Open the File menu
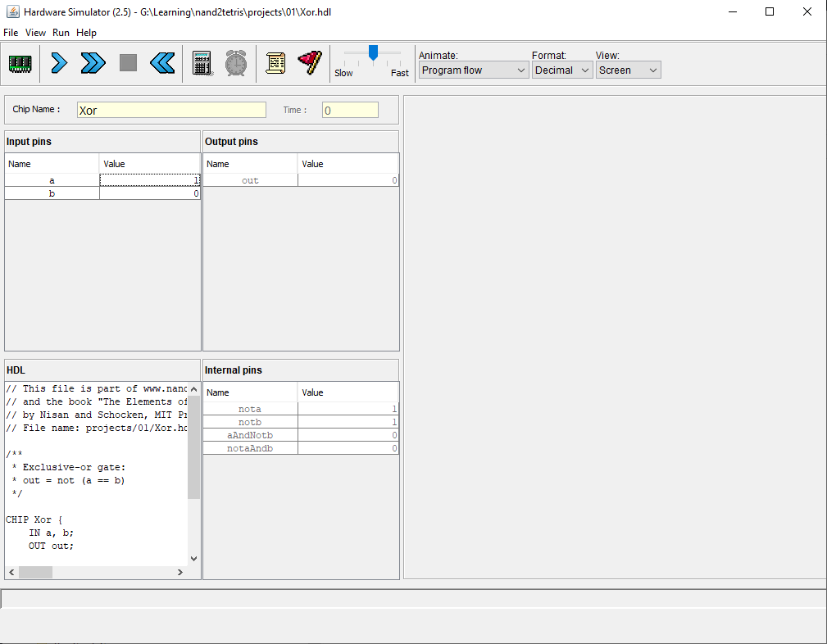The height and width of the screenshot is (644, 827). pos(11,33)
